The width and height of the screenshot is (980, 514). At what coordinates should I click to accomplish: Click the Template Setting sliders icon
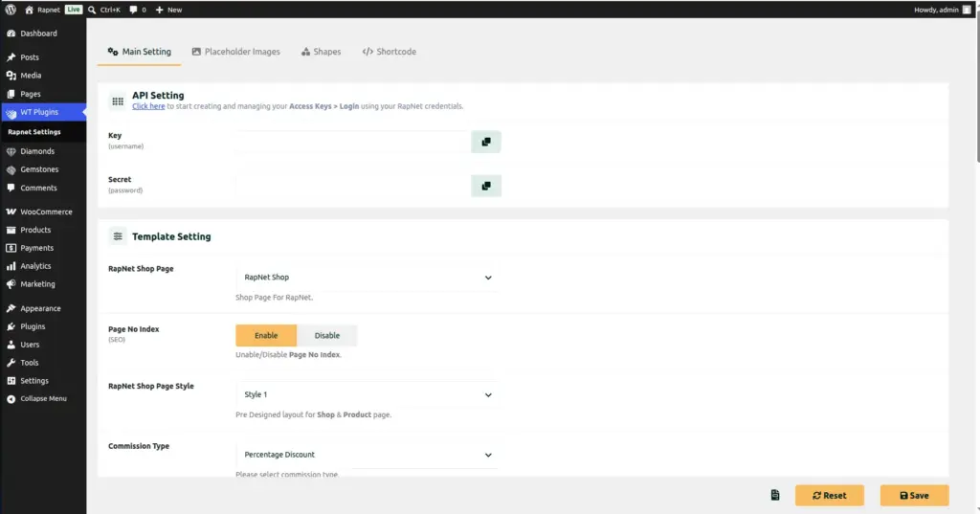[x=118, y=236]
